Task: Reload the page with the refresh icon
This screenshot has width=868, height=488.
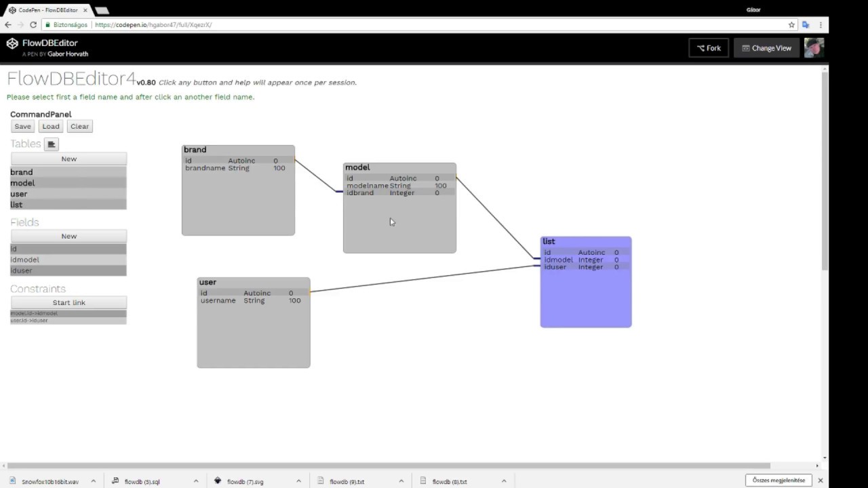Action: click(33, 24)
